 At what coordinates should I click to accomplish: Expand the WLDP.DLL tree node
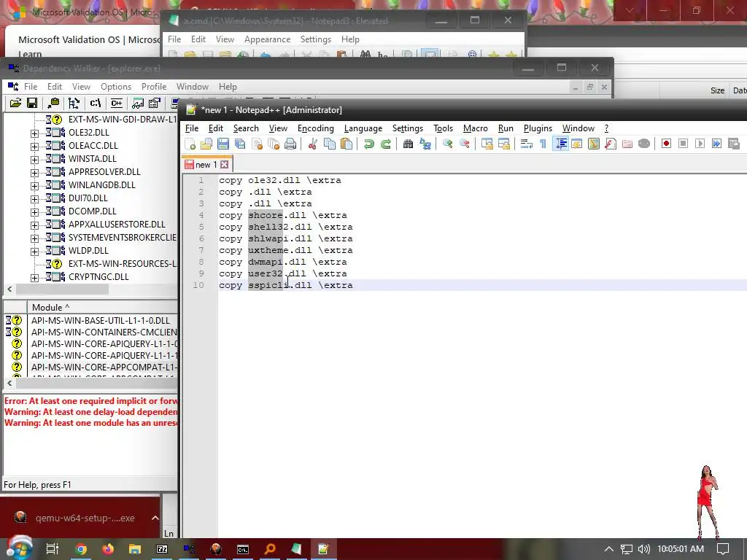pyautogui.click(x=34, y=252)
